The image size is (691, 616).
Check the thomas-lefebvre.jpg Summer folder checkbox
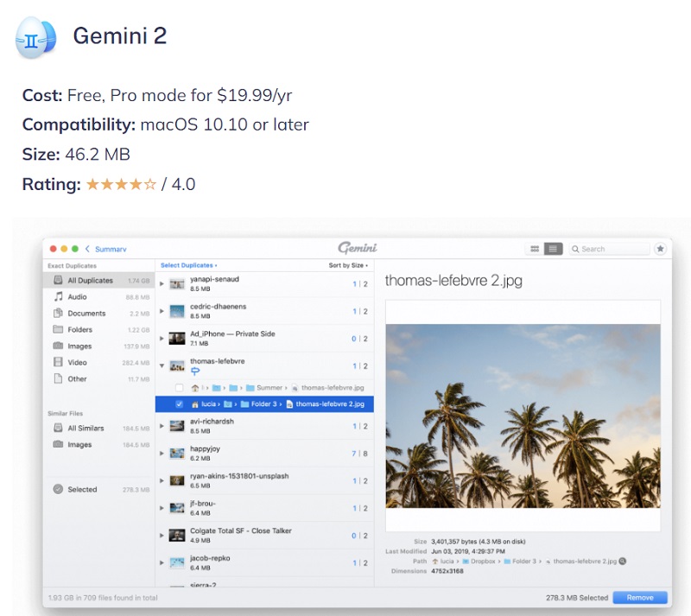point(179,388)
